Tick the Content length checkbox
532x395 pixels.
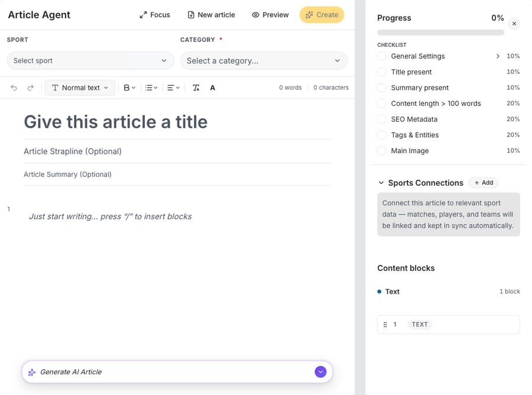[x=382, y=103]
